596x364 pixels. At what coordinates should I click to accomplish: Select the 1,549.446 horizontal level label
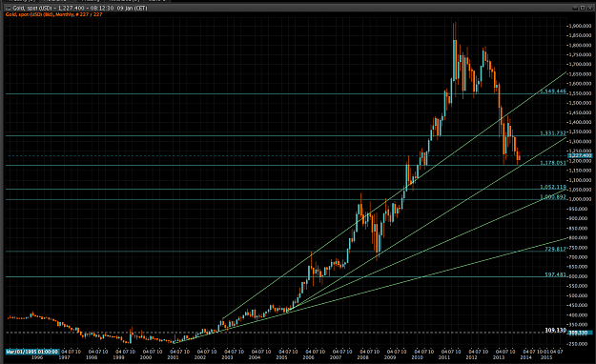coord(553,91)
